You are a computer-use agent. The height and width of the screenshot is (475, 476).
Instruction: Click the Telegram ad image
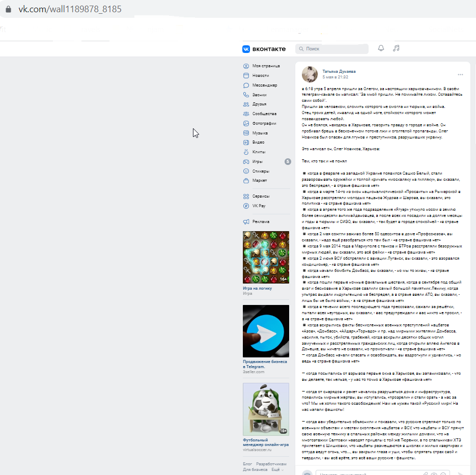266,331
